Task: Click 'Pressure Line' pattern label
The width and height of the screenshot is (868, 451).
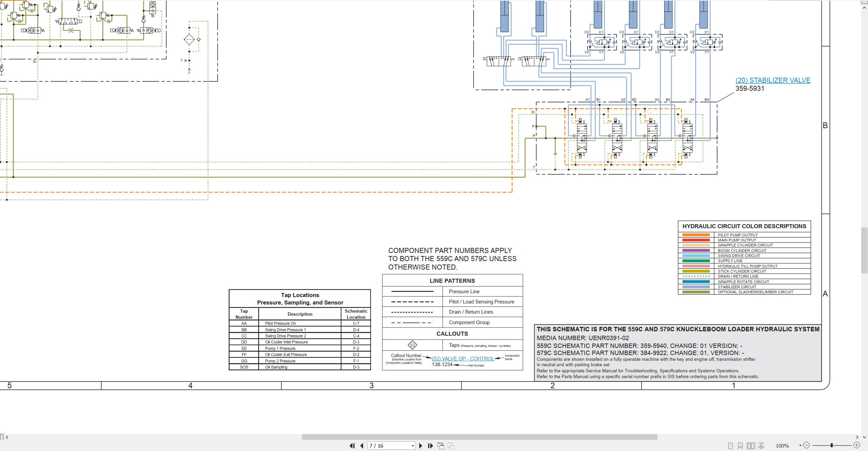Action: [x=464, y=291]
